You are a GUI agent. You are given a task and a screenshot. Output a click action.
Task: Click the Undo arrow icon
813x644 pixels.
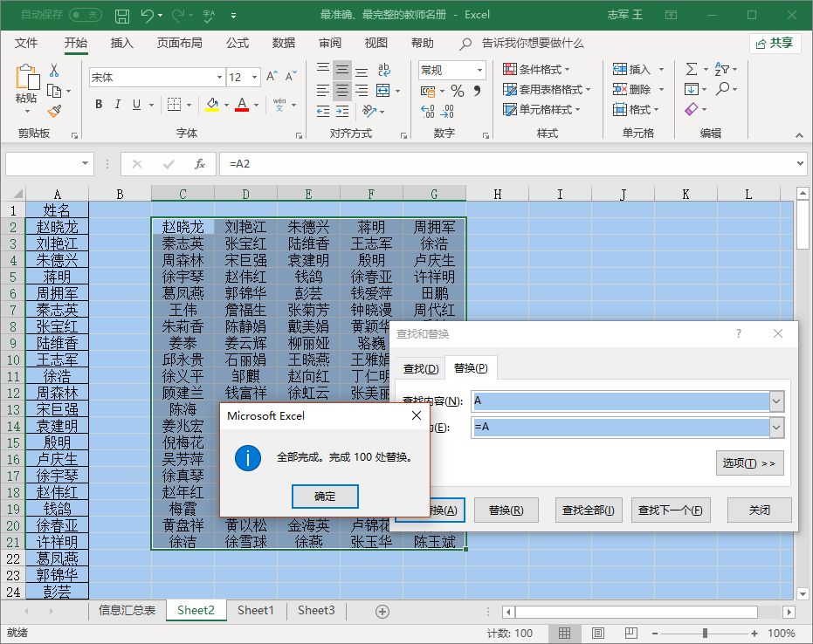click(x=148, y=16)
